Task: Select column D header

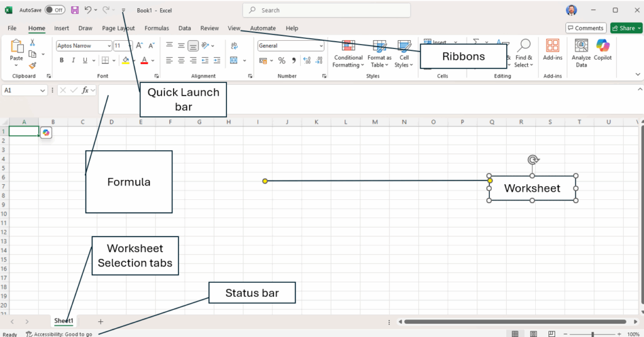Action: click(112, 122)
